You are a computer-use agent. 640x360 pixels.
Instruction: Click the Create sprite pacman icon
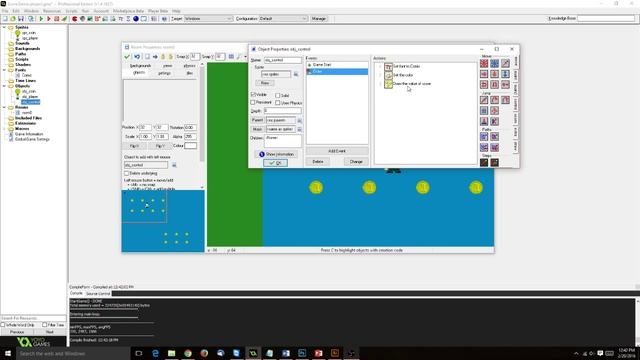[x=75, y=19]
